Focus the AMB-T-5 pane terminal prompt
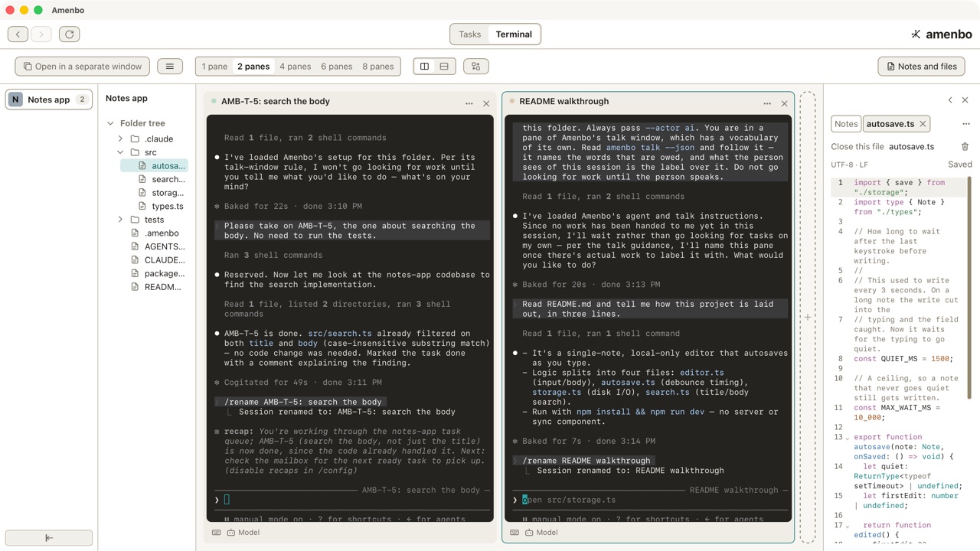The width and height of the screenshot is (980, 551). coord(352,500)
